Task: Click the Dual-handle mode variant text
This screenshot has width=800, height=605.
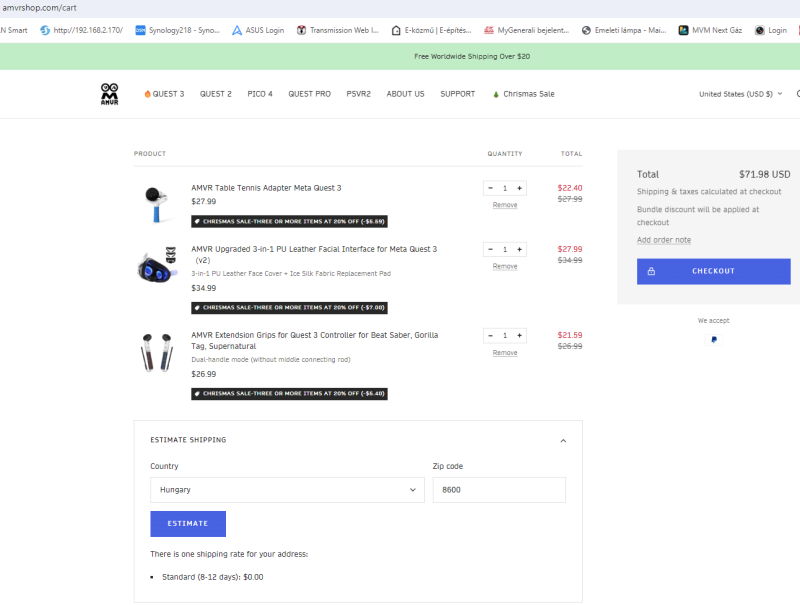Action: 270,360
